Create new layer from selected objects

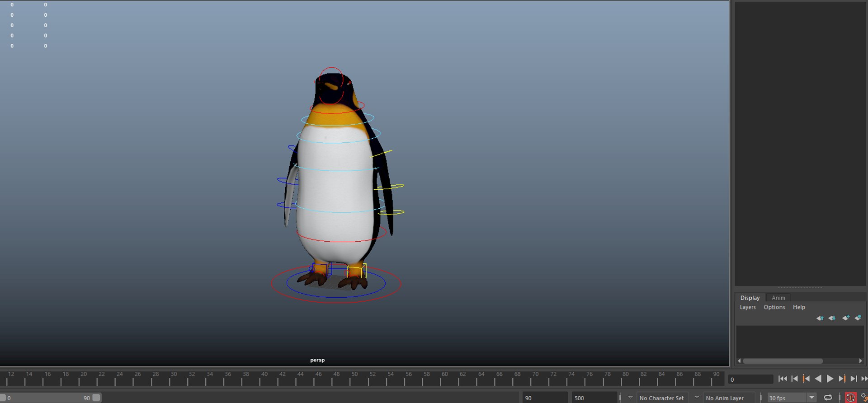858,318
